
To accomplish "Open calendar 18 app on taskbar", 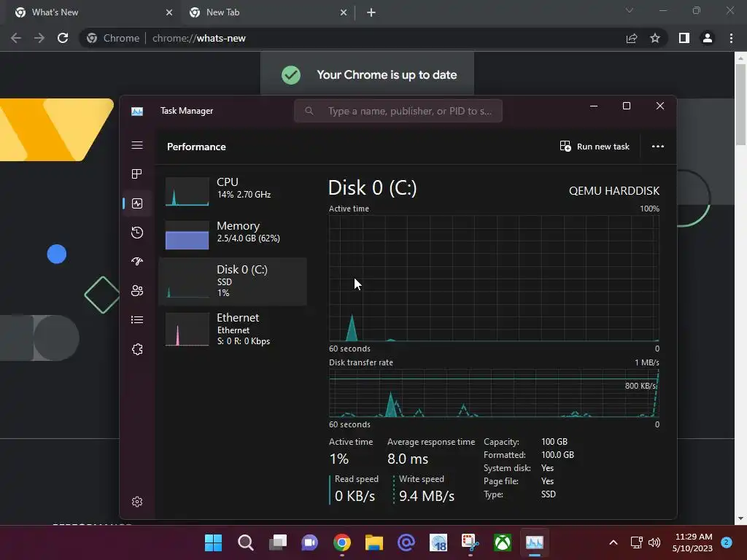I will [438, 542].
